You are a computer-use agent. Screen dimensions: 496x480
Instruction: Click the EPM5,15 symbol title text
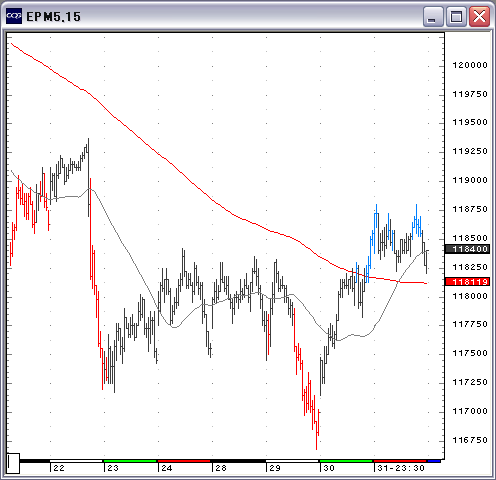click(x=53, y=17)
